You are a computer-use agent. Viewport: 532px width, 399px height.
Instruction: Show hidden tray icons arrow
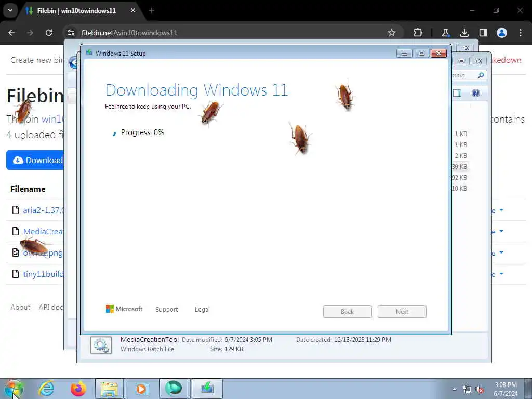[x=454, y=389]
